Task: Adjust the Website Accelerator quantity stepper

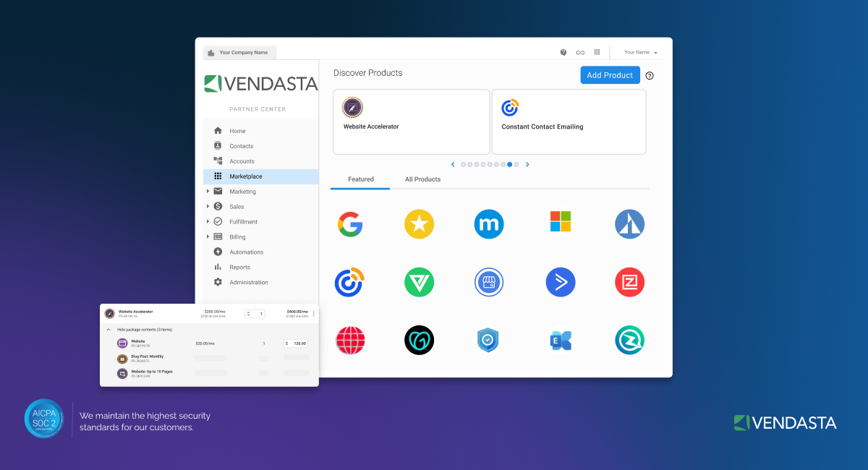Action: [x=255, y=314]
